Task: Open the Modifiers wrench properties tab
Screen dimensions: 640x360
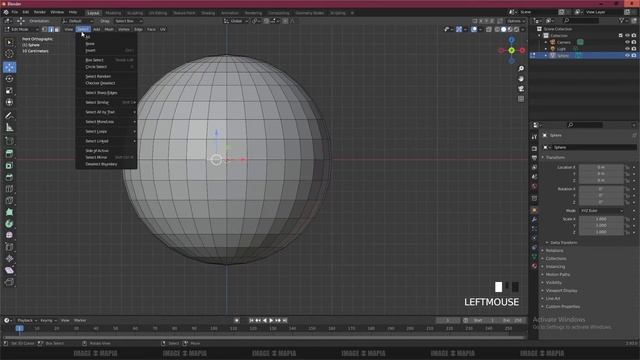Action: 534,220
